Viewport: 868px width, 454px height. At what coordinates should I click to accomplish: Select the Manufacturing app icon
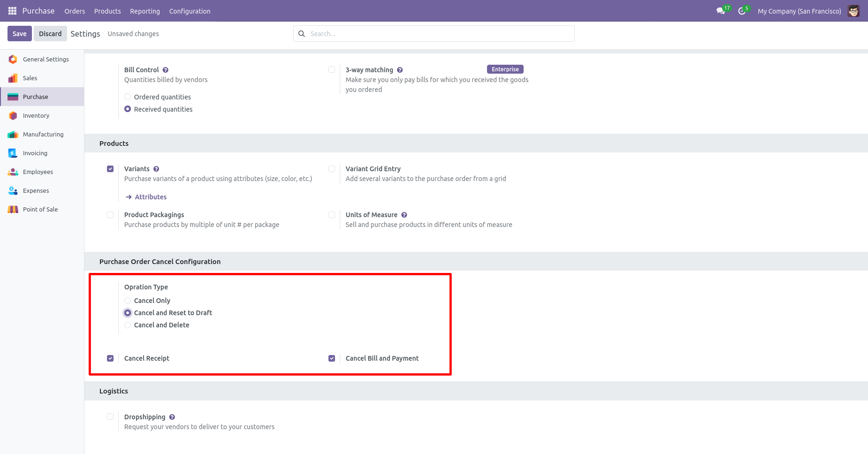(x=13, y=134)
